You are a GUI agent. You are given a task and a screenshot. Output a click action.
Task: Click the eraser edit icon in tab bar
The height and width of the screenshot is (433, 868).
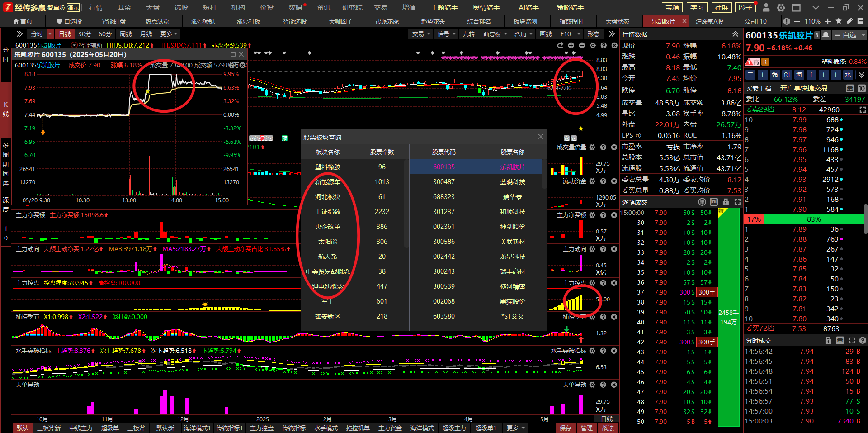tap(850, 21)
